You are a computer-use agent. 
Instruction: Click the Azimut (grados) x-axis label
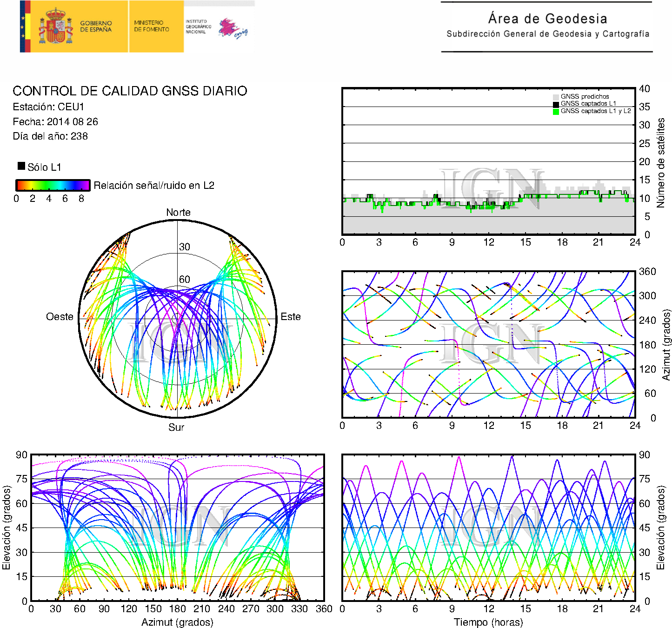pyautogui.click(x=177, y=622)
